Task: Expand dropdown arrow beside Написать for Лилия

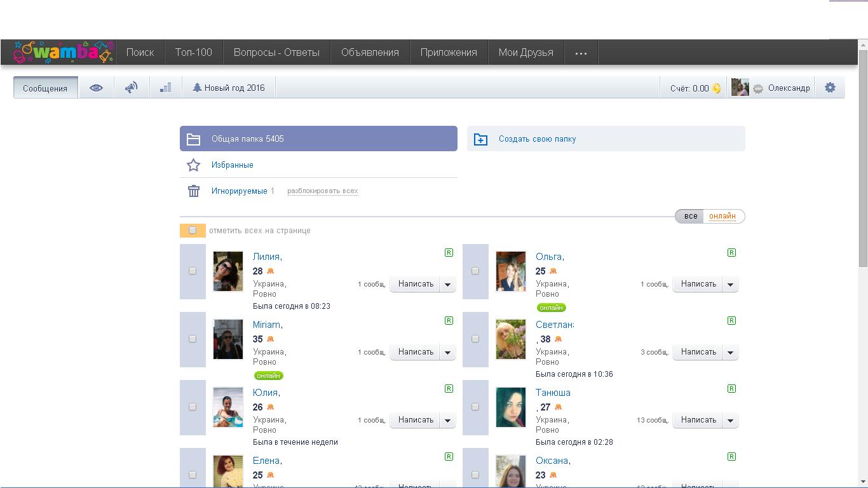Action: click(447, 284)
